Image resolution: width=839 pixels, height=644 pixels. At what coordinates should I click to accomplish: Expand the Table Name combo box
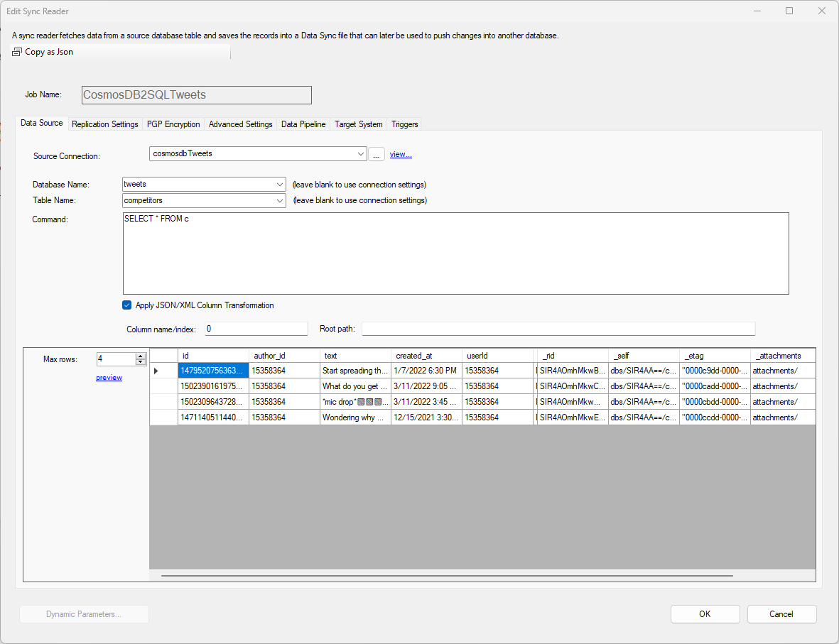coord(280,200)
